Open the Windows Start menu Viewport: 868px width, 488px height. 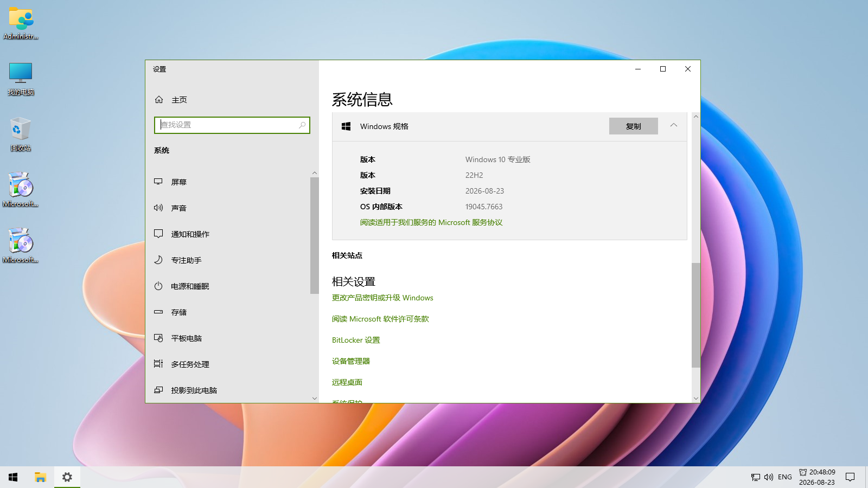point(13,477)
